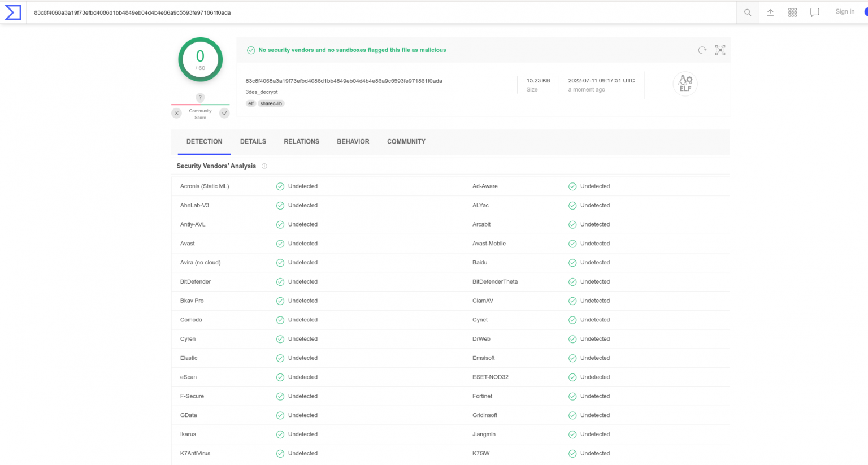Click the Ad-Aware Undetected check icon
Screen dimensions: 868x465
572,186
